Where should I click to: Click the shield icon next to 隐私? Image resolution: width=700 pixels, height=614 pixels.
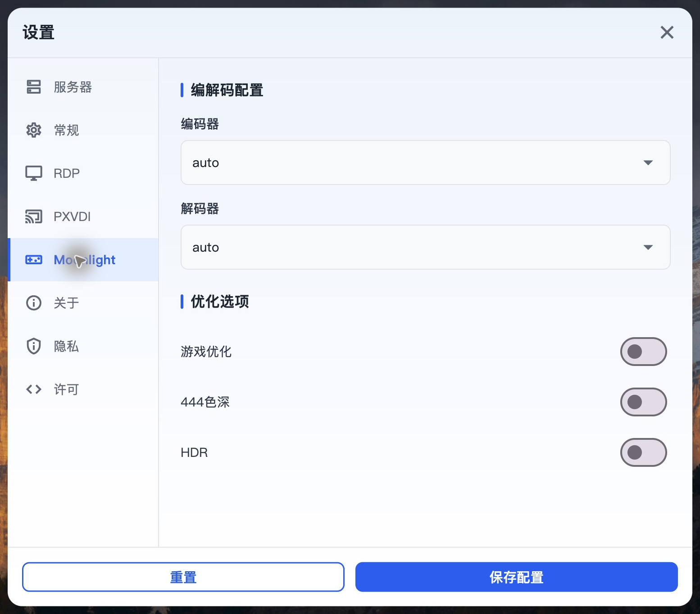(x=34, y=346)
